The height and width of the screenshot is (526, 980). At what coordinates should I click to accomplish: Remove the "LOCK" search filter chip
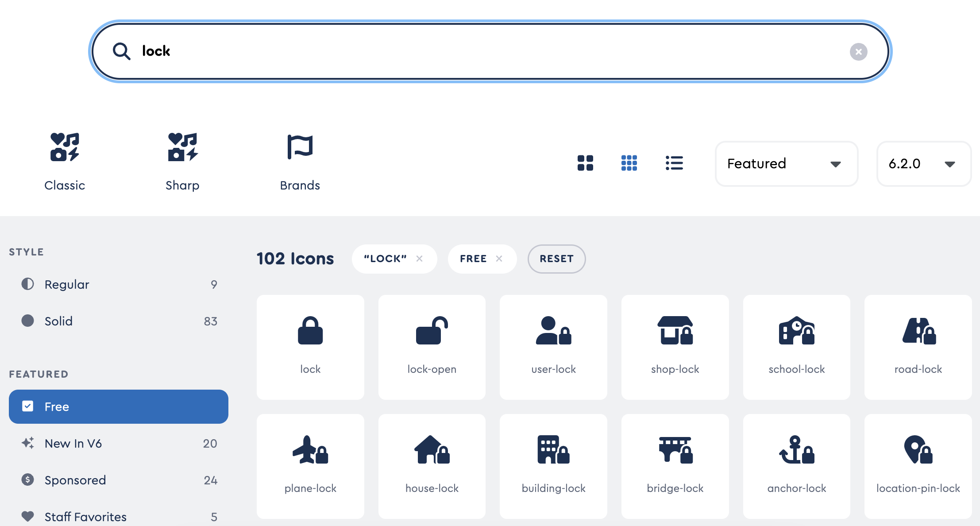[x=420, y=259]
